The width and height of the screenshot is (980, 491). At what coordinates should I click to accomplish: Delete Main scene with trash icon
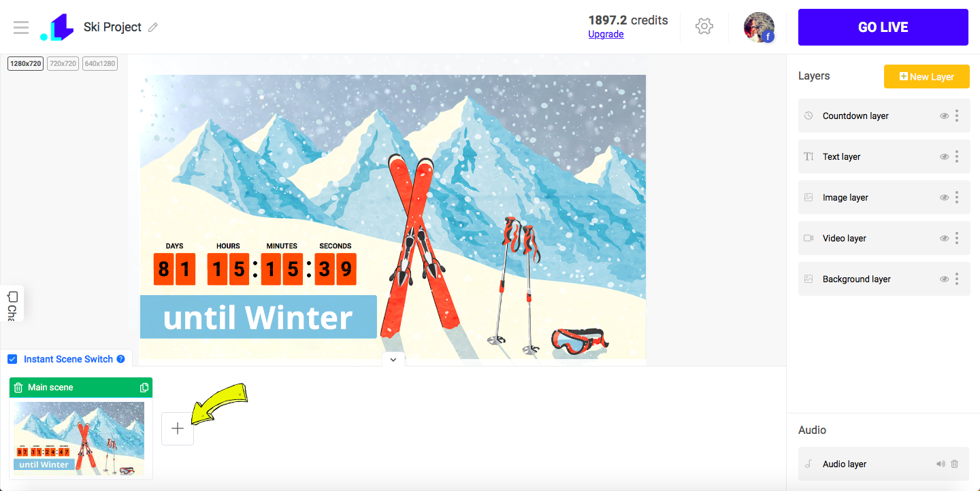click(x=18, y=388)
